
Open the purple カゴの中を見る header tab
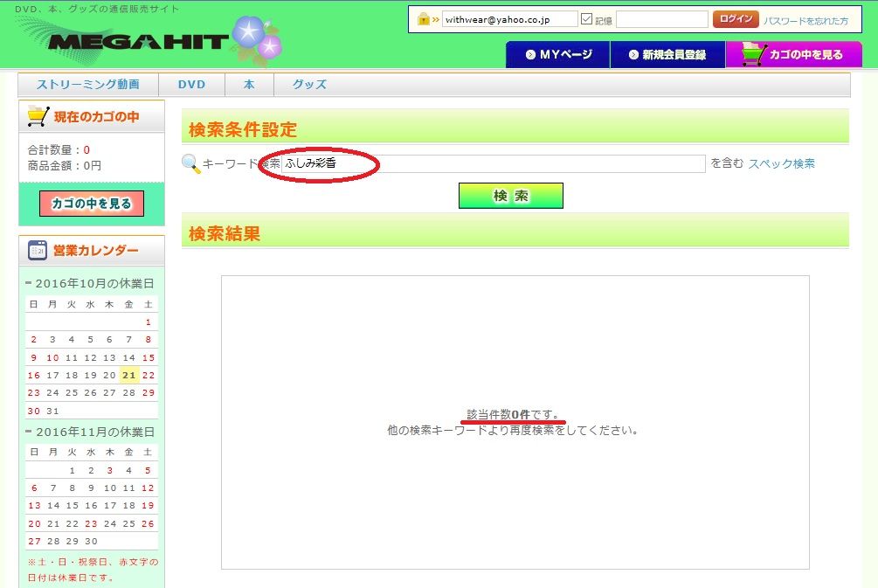794,54
